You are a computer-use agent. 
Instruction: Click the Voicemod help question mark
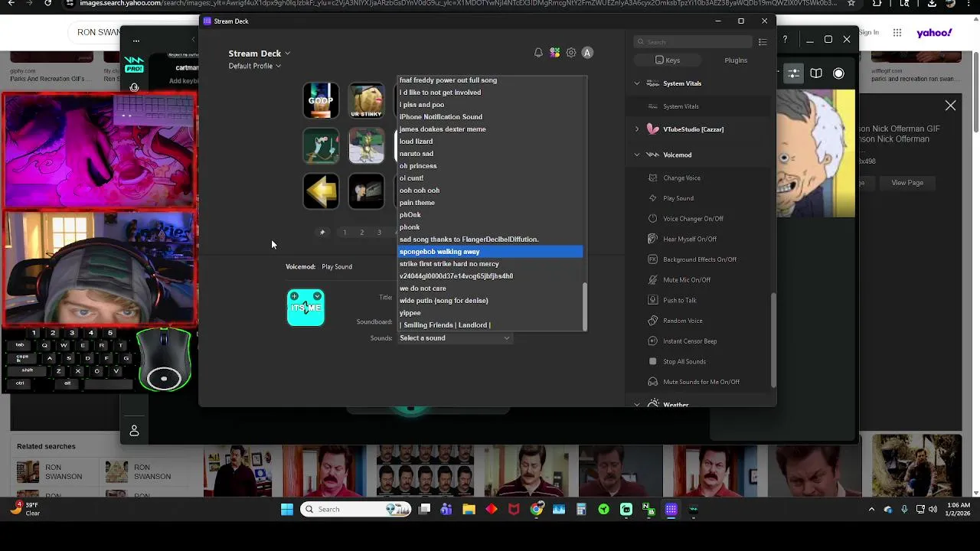point(785,39)
